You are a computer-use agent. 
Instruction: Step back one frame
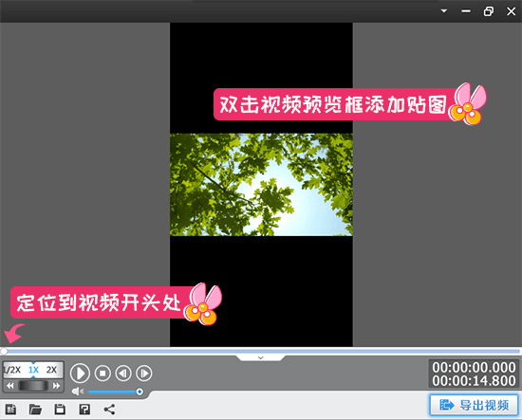pyautogui.click(x=123, y=374)
